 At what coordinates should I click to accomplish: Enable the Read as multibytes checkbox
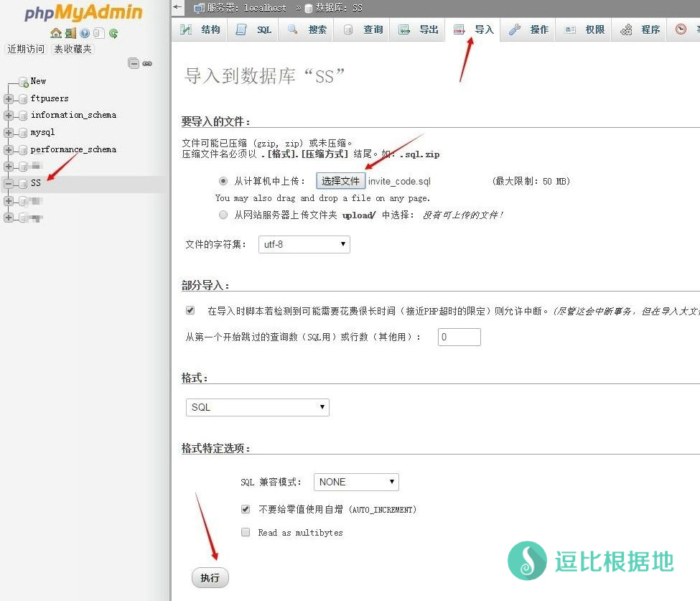246,532
